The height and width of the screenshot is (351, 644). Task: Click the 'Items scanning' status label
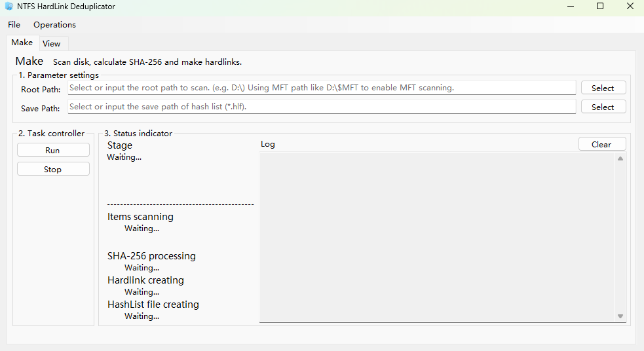click(140, 217)
